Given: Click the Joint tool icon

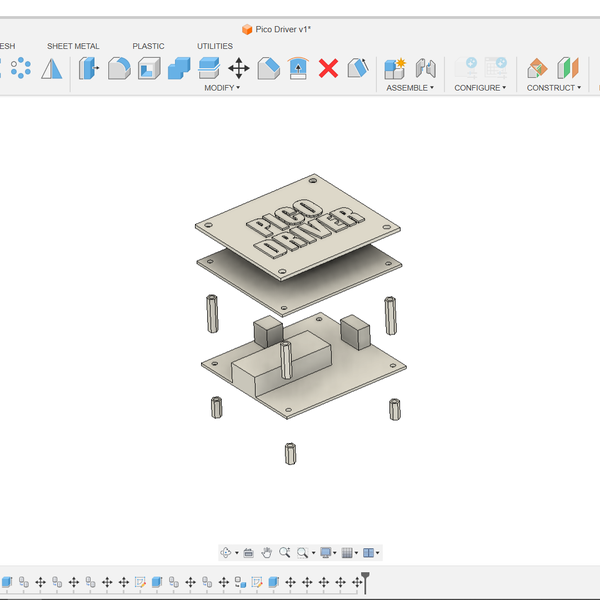Looking at the screenshot, I should point(425,68).
